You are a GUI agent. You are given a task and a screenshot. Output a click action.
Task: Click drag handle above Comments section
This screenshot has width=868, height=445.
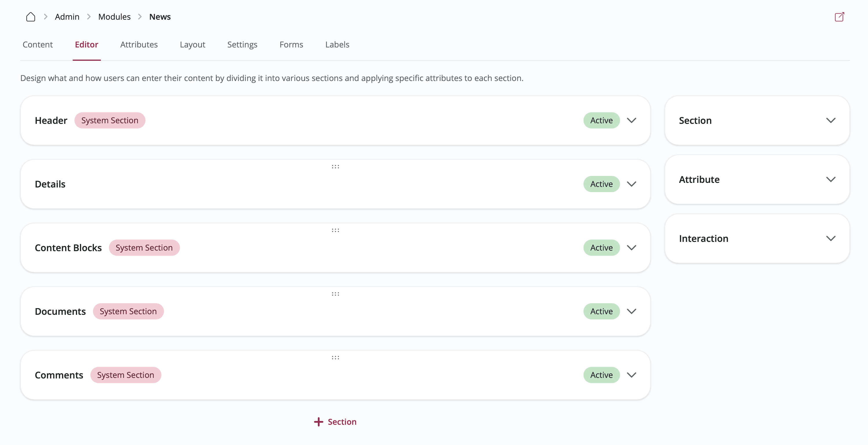click(x=335, y=358)
